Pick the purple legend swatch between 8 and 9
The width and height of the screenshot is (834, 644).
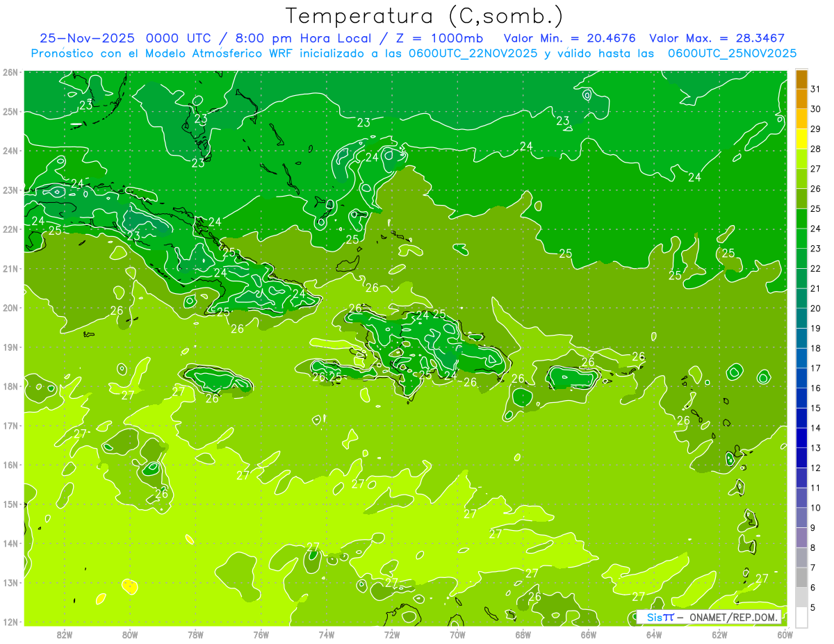(x=801, y=537)
